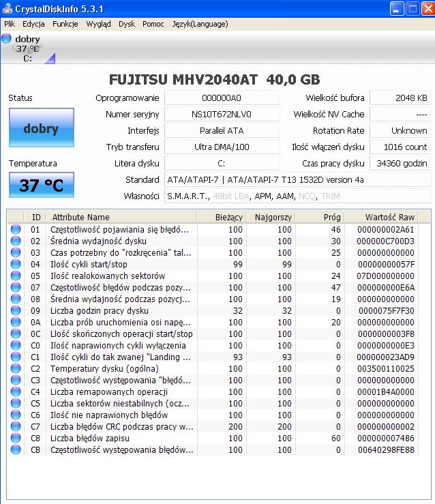Click the current value 200 in row C7
Image resolution: width=435 pixels, height=504 pixels.
point(235,426)
